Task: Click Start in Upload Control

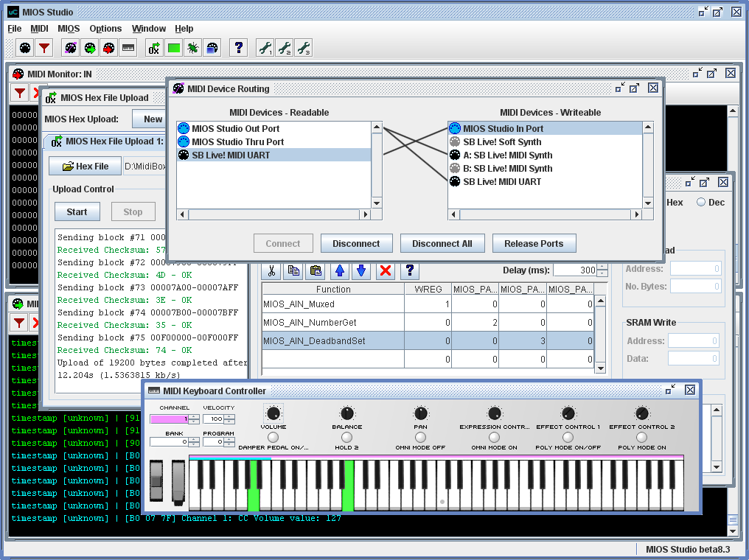Action: coord(77,212)
